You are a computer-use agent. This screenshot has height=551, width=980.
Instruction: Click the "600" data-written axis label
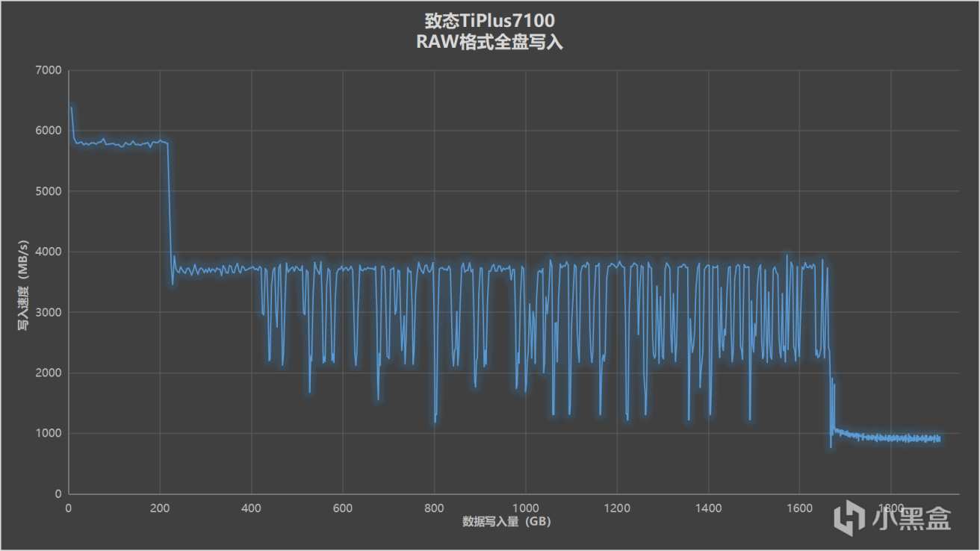click(343, 508)
